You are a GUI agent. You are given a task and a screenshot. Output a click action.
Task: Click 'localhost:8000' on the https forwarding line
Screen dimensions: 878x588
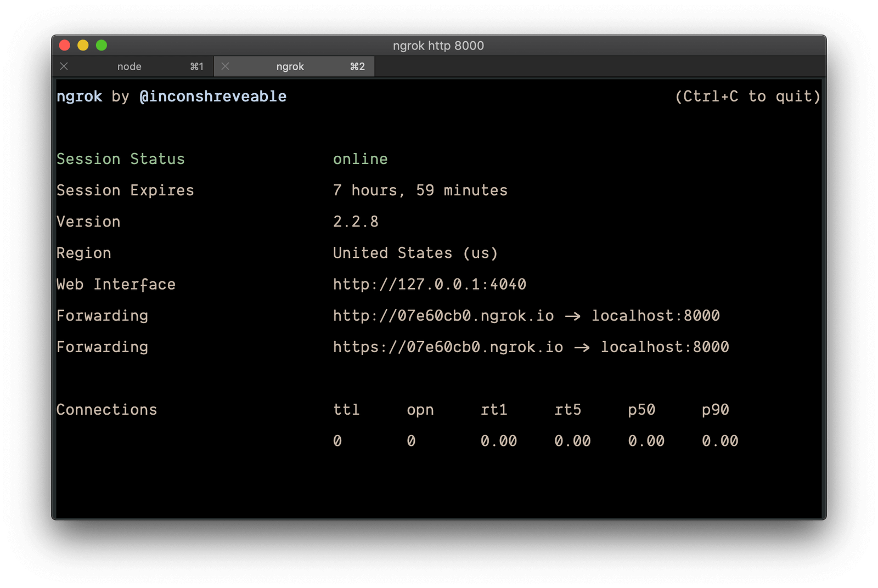[665, 347]
